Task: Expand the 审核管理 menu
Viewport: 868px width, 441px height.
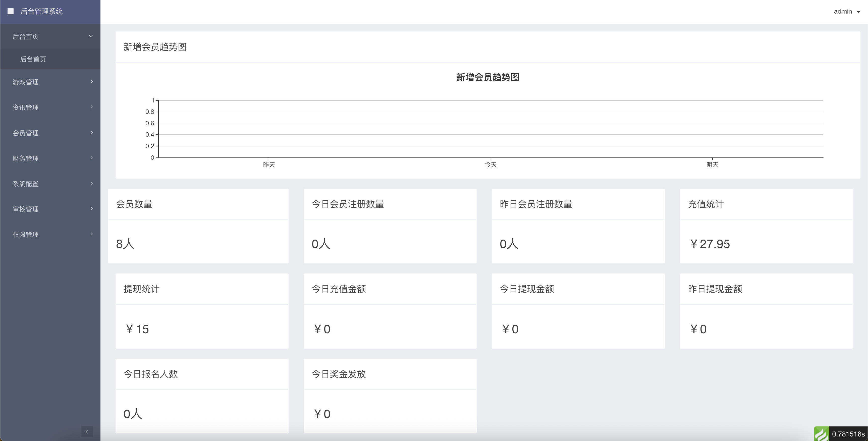Action: tap(50, 209)
